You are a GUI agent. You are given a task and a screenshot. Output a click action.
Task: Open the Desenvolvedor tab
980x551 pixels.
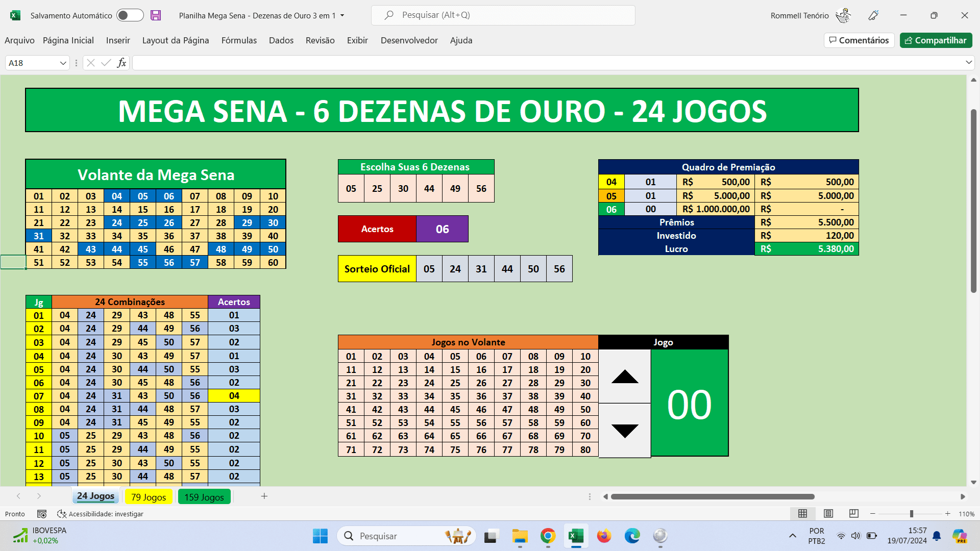(x=409, y=40)
